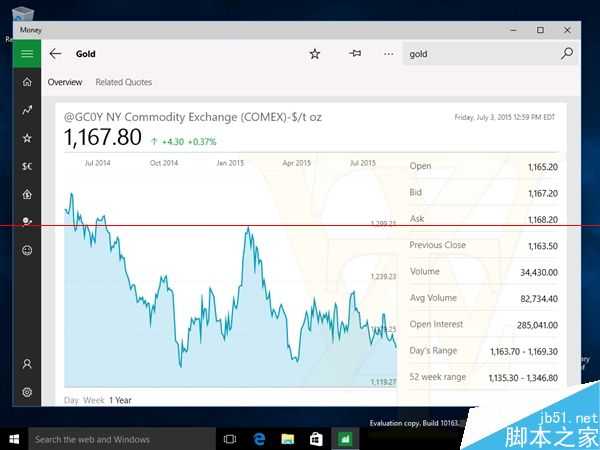Click Search the web and Windows box

(x=122, y=439)
